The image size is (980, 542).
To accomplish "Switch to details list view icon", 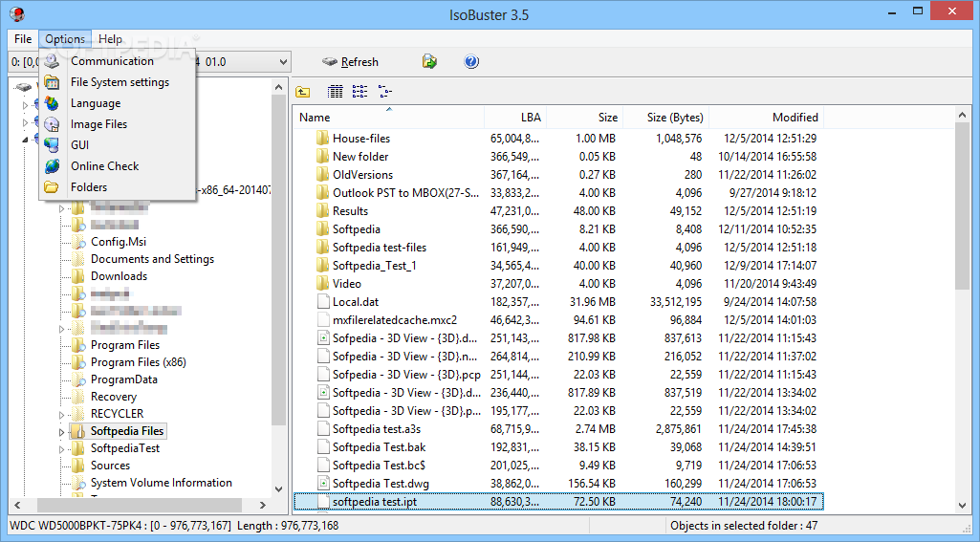I will click(335, 92).
